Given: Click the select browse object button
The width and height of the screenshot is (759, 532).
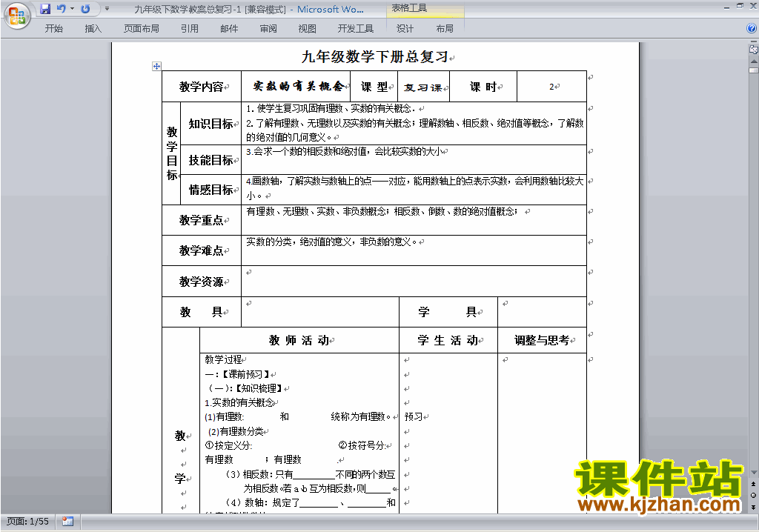Looking at the screenshot, I should tap(754, 495).
